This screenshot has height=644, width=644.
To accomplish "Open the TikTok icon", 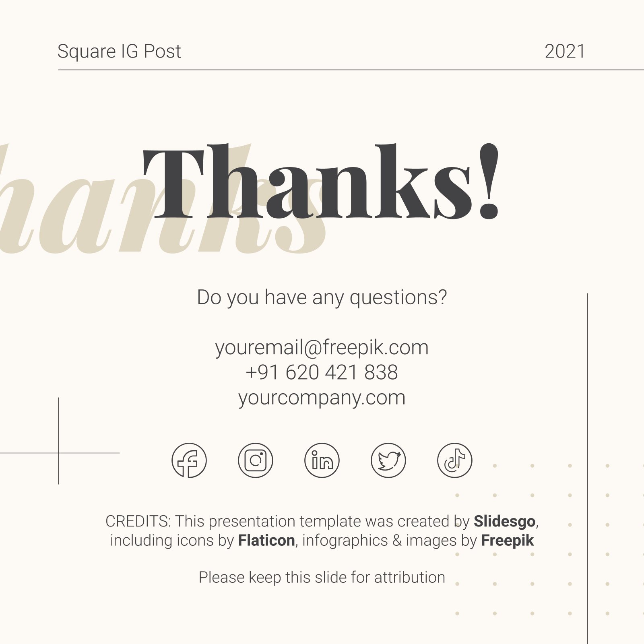I will (455, 460).
